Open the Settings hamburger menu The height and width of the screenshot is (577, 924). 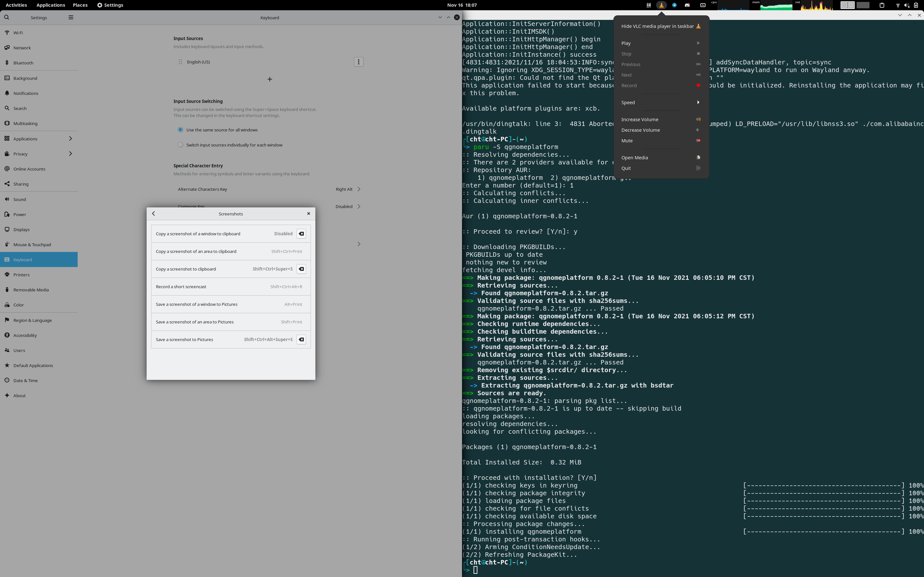pos(71,17)
